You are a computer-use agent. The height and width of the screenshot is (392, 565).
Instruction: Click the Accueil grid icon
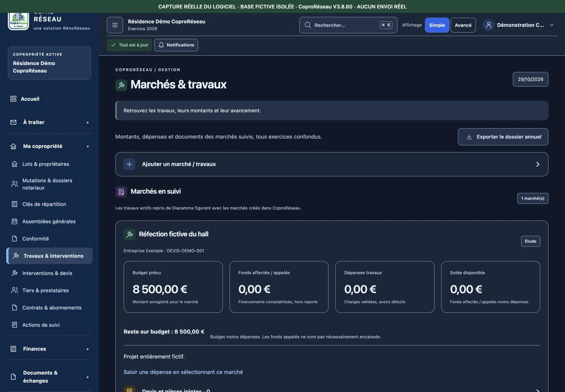point(13,99)
